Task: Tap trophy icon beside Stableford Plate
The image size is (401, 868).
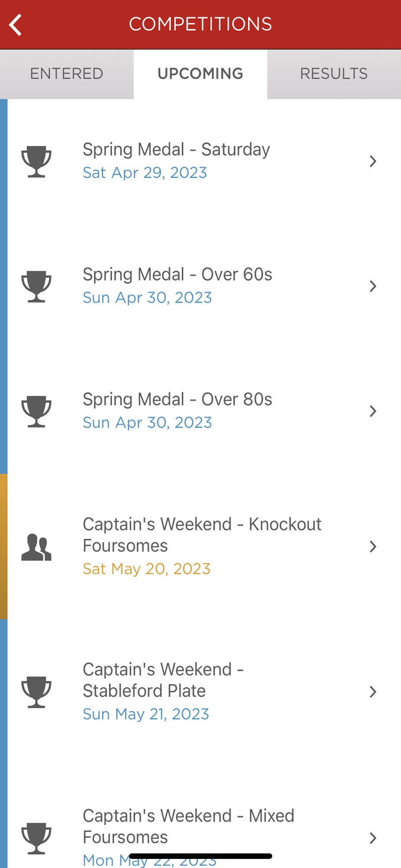Action: tap(36, 692)
